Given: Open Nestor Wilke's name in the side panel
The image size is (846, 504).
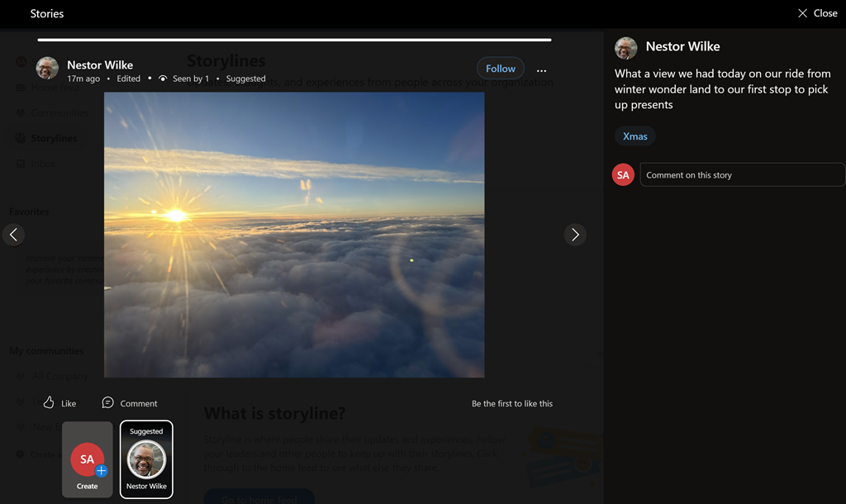Looking at the screenshot, I should 682,46.
